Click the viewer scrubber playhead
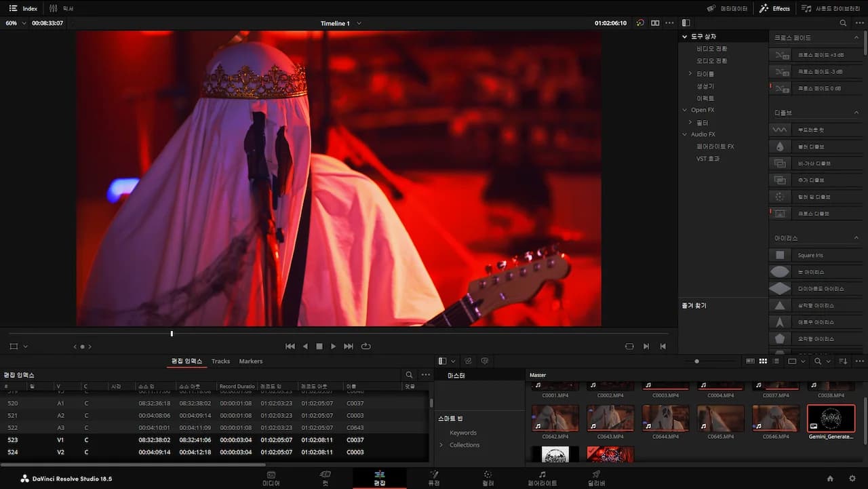This screenshot has height=489, width=868. pyautogui.click(x=172, y=334)
